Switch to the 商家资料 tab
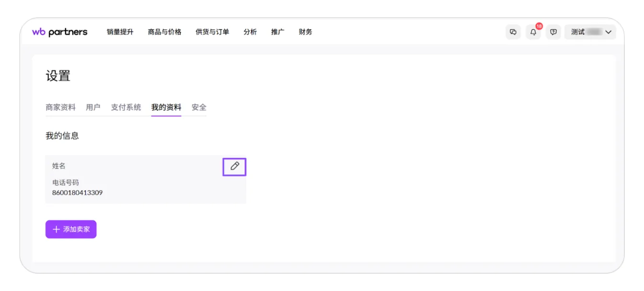 tap(61, 107)
